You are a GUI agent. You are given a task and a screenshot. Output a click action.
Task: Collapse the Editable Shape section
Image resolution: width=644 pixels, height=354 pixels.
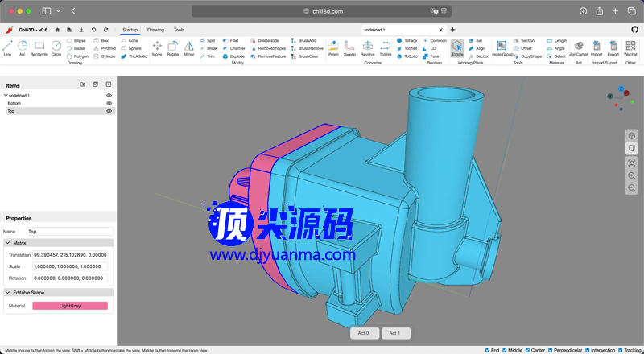[x=8, y=292]
